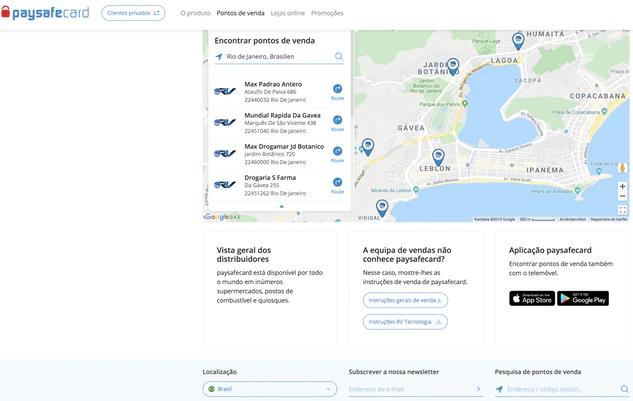Open the Google Play download badge
The width and height of the screenshot is (633, 401).
583,298
